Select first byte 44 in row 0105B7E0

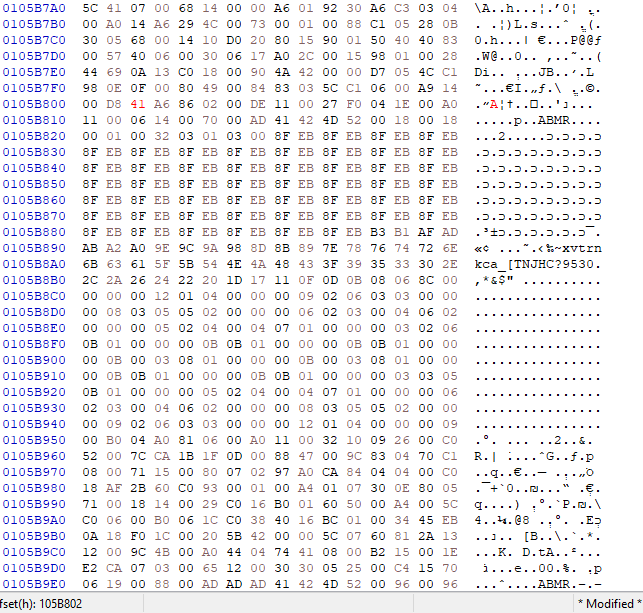pyautogui.click(x=90, y=70)
